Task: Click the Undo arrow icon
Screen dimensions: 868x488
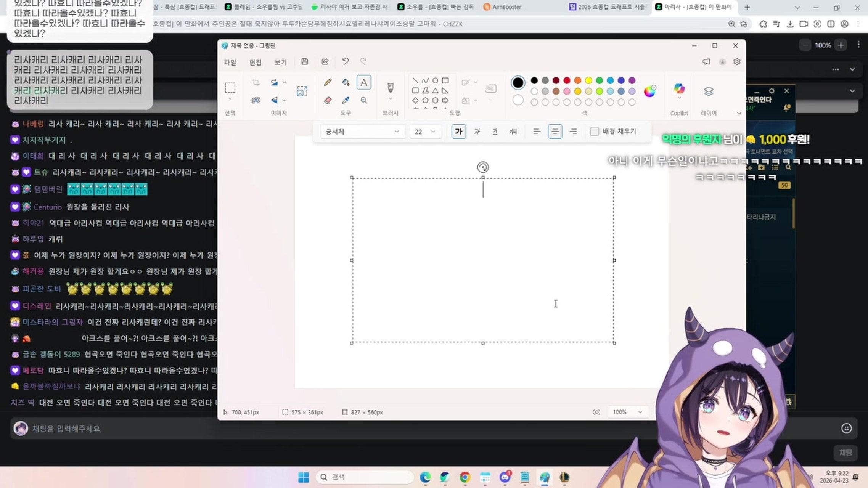Action: coord(345,61)
